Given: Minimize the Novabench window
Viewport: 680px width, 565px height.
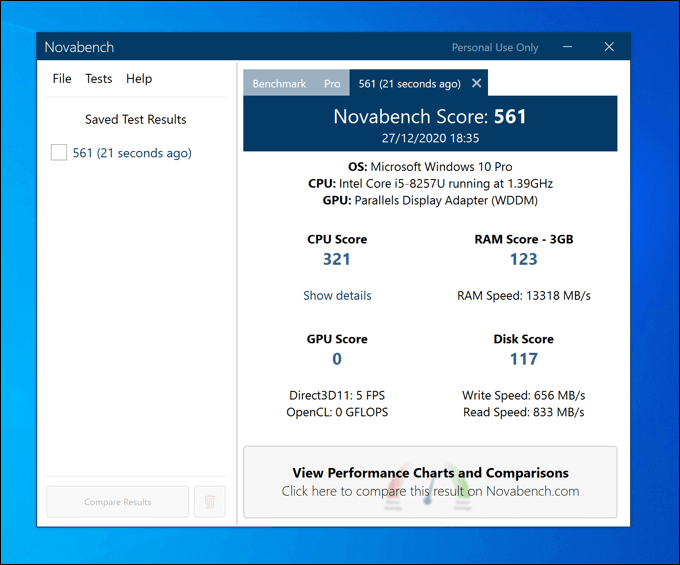Looking at the screenshot, I should point(567,47).
